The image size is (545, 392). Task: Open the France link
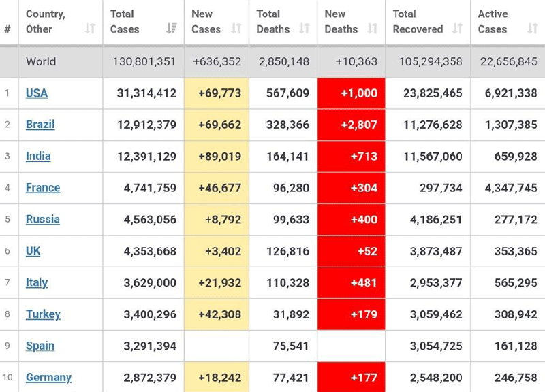coord(43,188)
